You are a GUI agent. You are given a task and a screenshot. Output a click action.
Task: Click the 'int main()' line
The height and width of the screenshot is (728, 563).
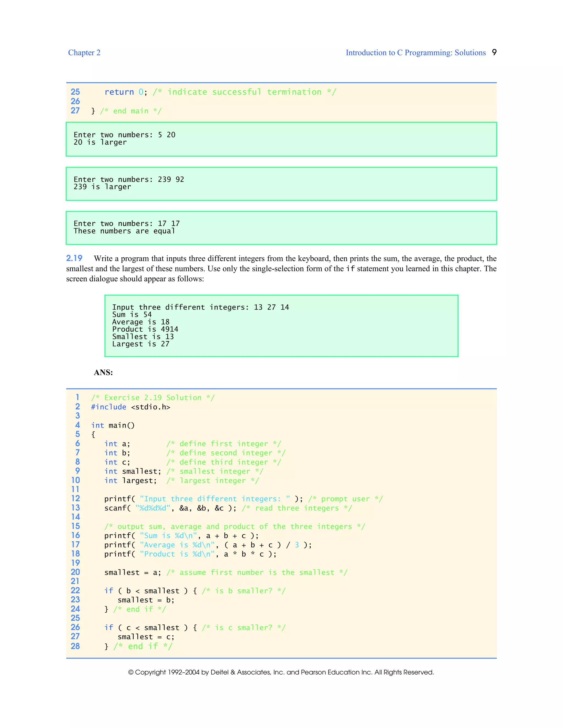(x=113, y=425)
